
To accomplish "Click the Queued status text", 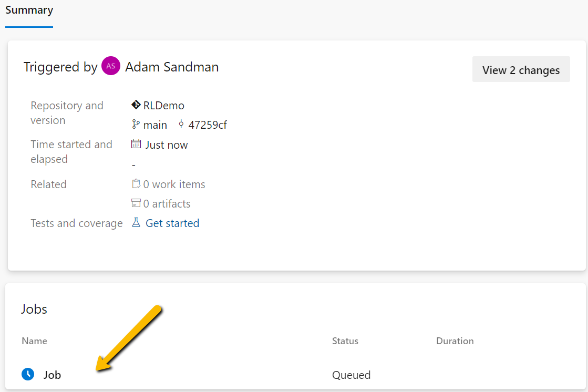I will click(x=352, y=375).
